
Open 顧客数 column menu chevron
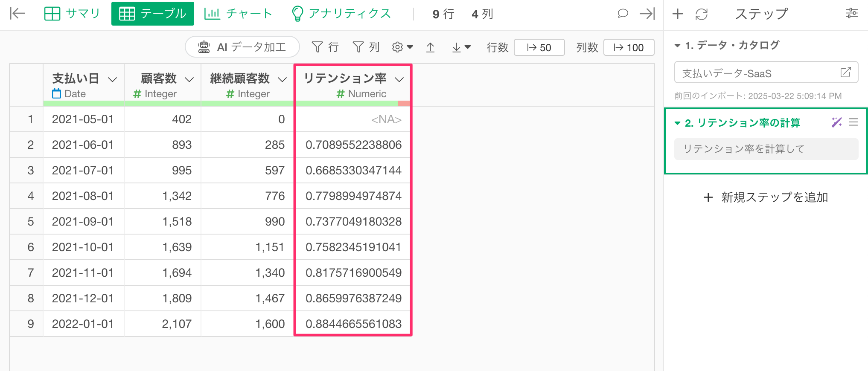189,79
